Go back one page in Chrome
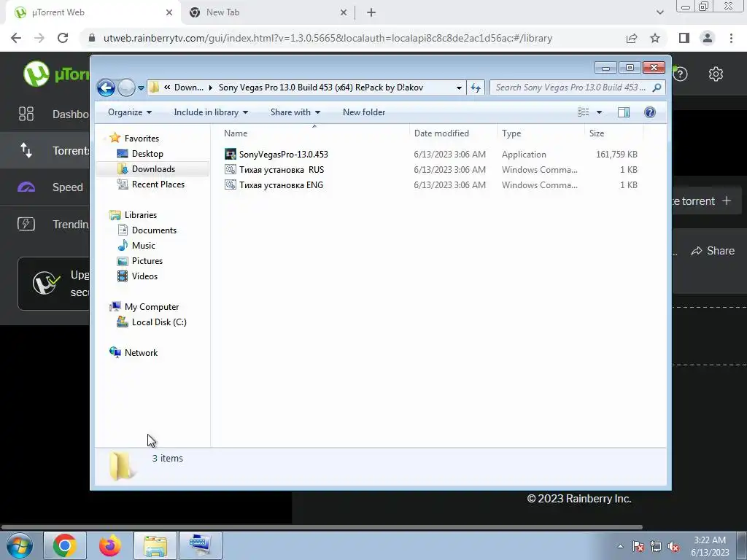 pyautogui.click(x=16, y=38)
